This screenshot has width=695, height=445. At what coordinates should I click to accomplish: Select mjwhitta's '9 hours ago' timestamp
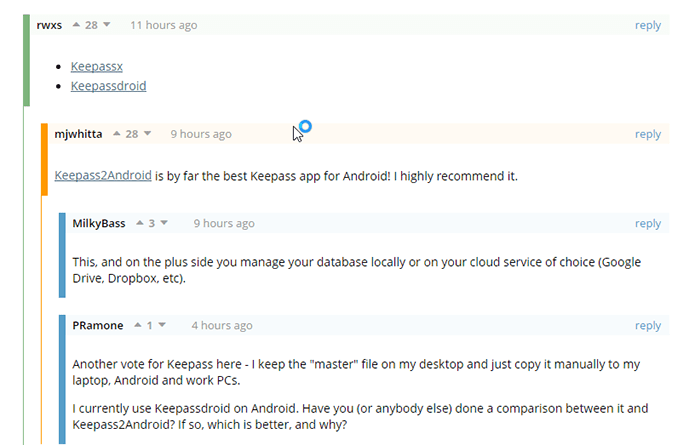[x=201, y=134]
